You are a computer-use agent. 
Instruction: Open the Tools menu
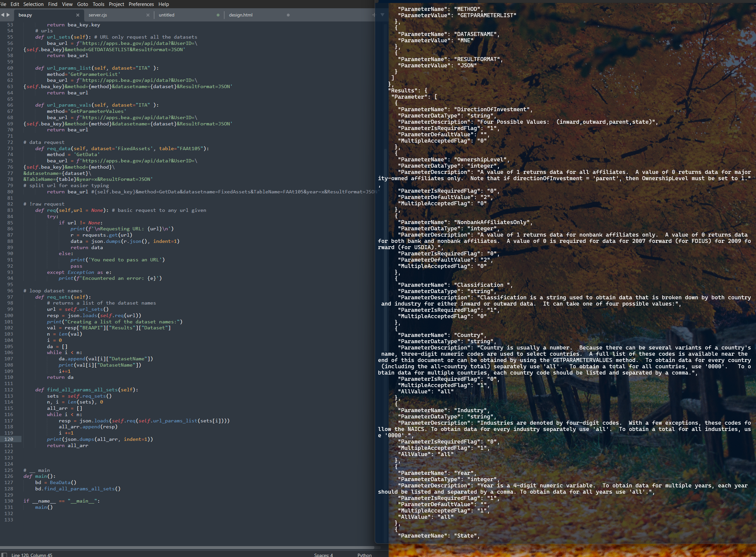(98, 4)
